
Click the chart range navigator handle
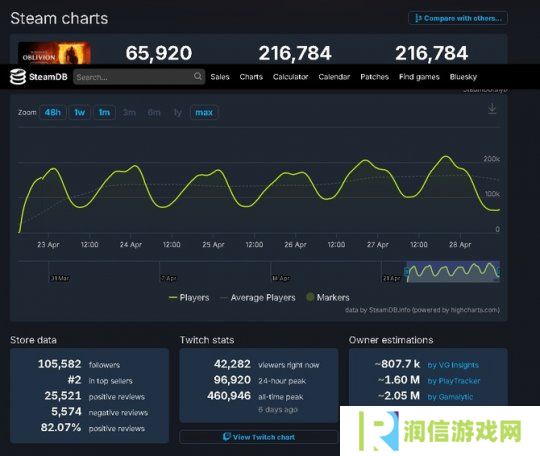[407, 272]
